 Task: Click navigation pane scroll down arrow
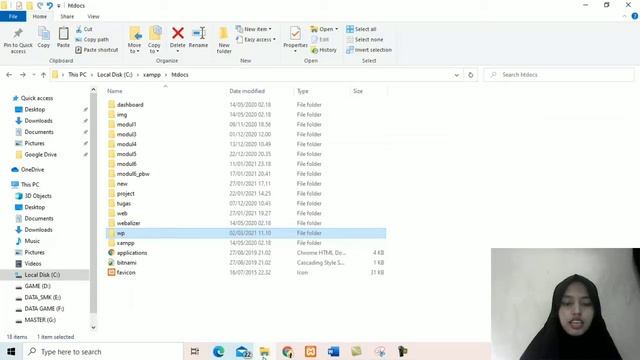[93, 327]
